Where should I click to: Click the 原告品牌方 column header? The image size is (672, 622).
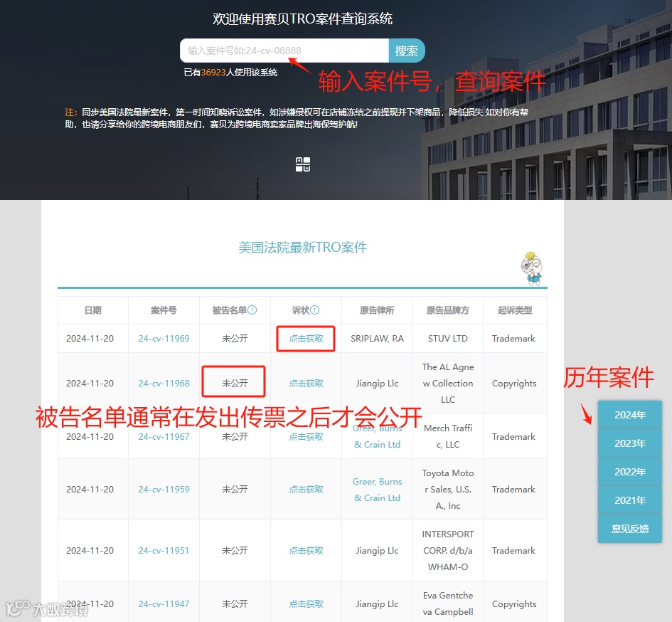448,310
